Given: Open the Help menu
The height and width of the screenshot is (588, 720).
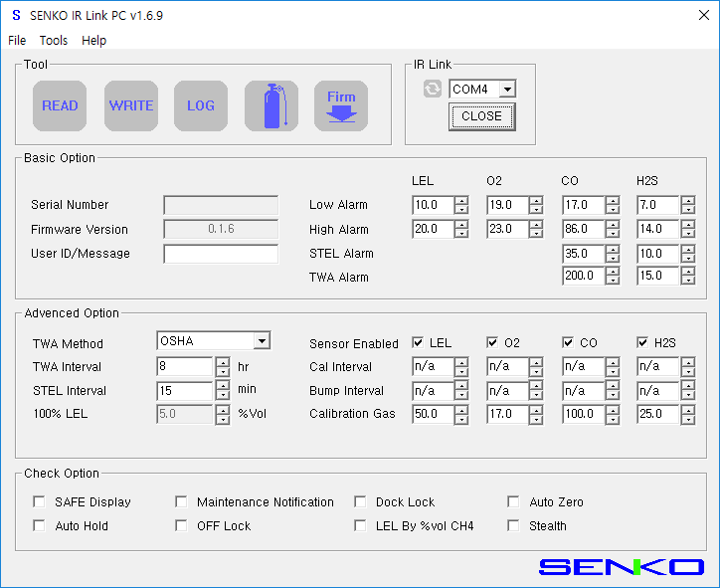Looking at the screenshot, I should pyautogui.click(x=94, y=41).
